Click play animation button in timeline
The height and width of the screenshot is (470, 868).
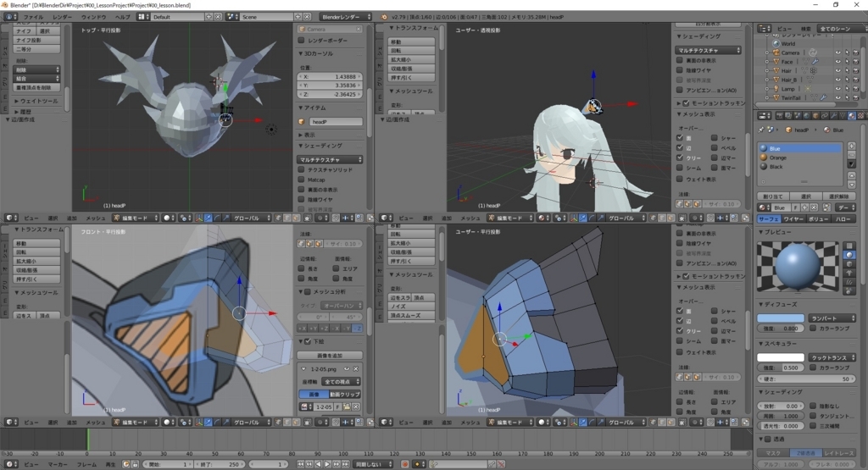[x=327, y=464]
